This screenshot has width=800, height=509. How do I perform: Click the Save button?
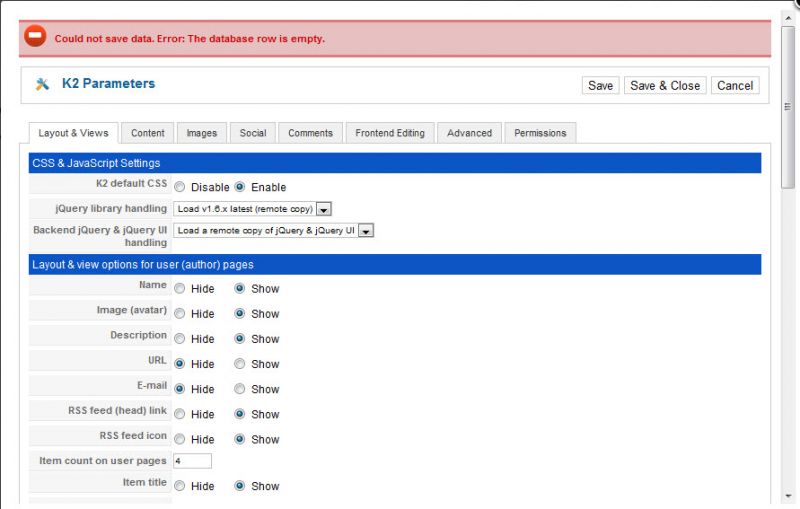[601, 86]
